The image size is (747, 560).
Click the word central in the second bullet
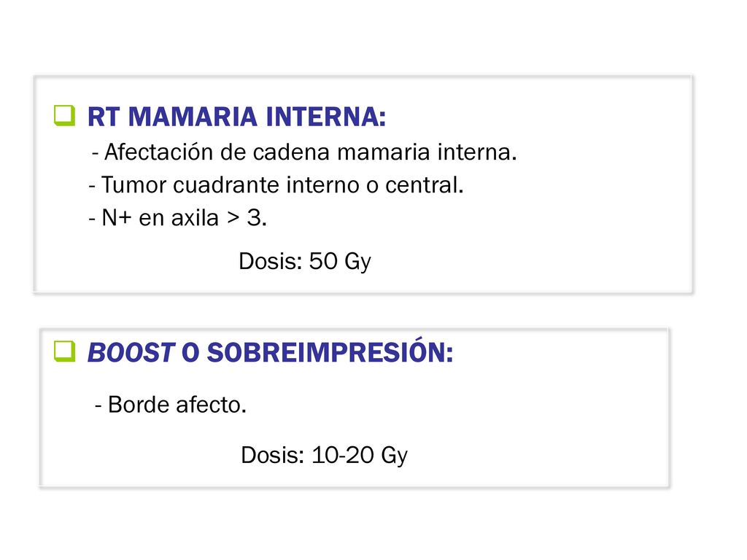click(x=424, y=185)
